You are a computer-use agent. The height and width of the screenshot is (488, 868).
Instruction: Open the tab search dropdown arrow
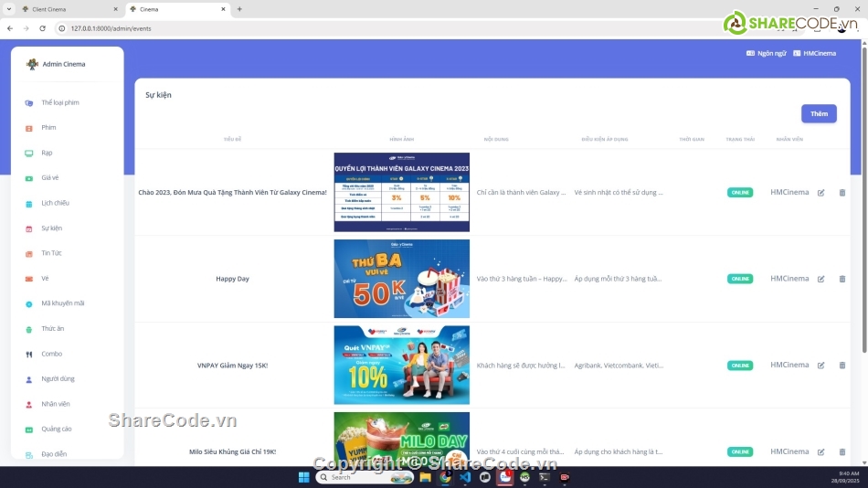[9, 9]
